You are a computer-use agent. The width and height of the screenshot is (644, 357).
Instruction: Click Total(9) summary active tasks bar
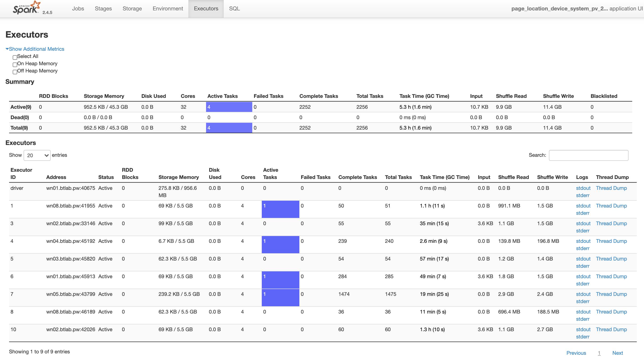(229, 128)
